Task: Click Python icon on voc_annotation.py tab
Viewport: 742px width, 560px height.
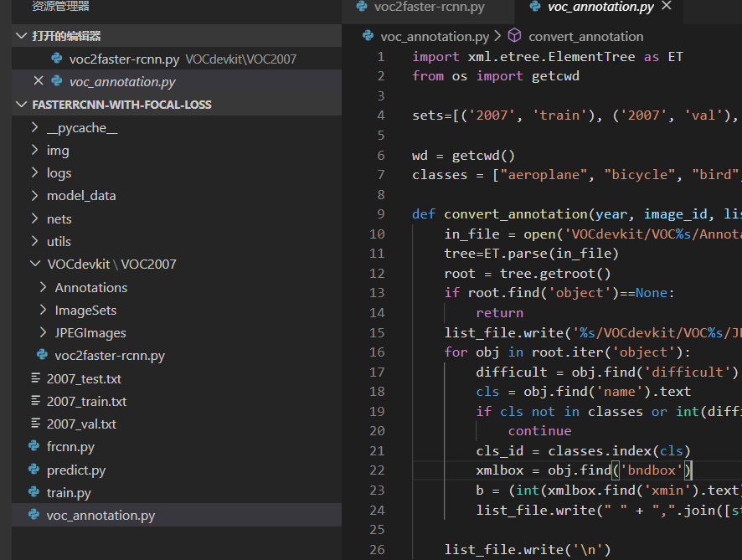Action: (x=535, y=6)
